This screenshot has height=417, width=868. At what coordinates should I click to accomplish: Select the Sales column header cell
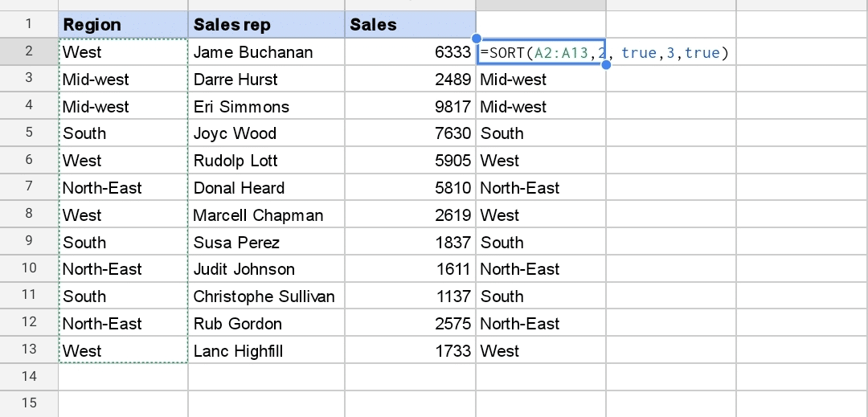tap(410, 25)
